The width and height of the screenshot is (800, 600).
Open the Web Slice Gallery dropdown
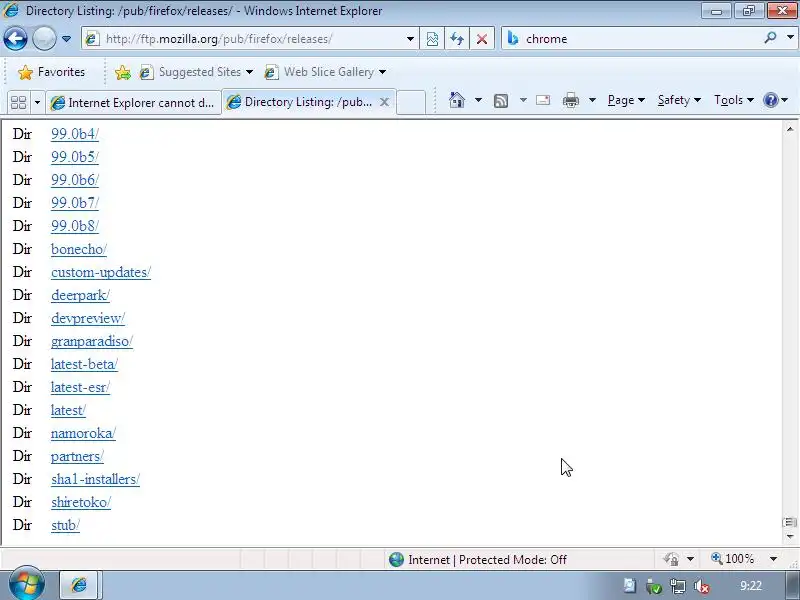pyautogui.click(x=325, y=72)
